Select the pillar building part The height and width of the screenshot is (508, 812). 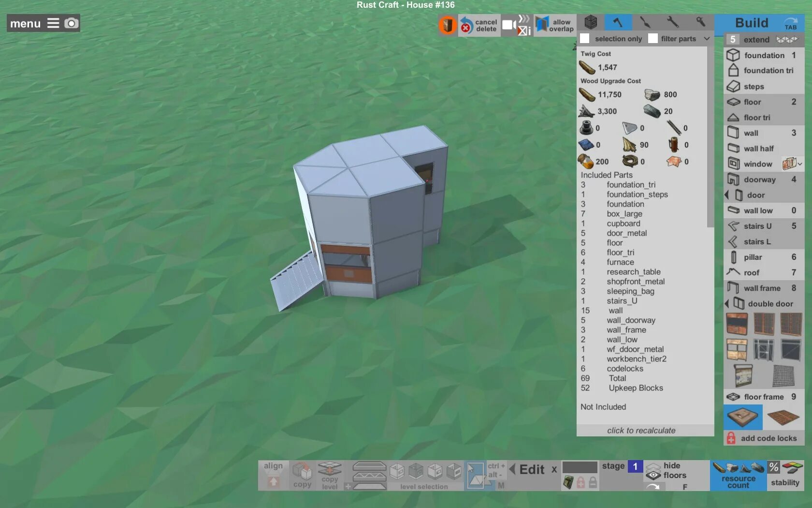[764, 257]
